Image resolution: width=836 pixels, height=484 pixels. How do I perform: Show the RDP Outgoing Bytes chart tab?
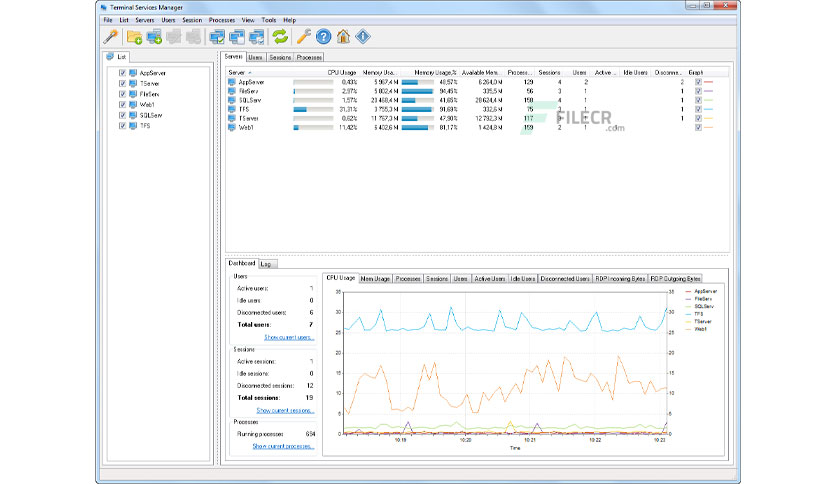tap(675, 279)
